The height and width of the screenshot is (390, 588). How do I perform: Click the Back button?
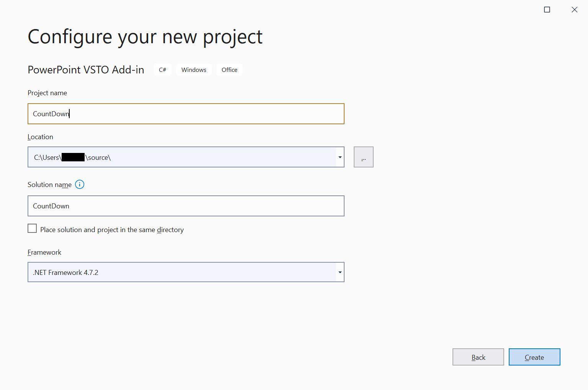pos(478,357)
